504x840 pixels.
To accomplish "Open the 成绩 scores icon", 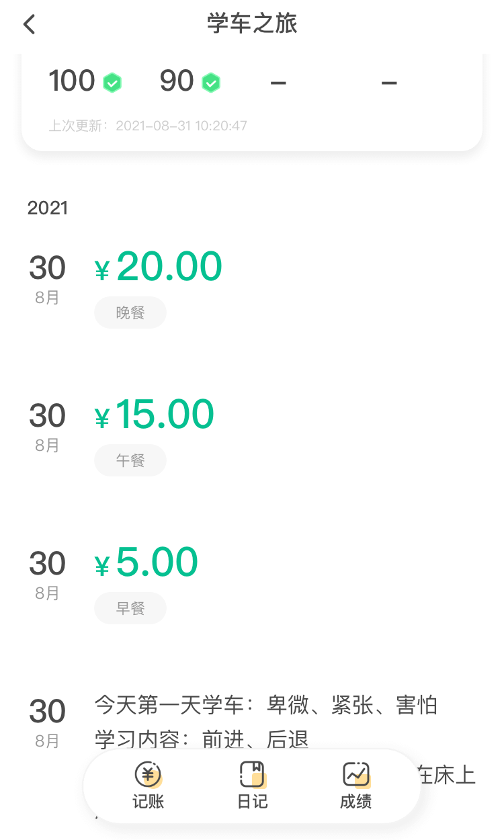I will (x=356, y=776).
